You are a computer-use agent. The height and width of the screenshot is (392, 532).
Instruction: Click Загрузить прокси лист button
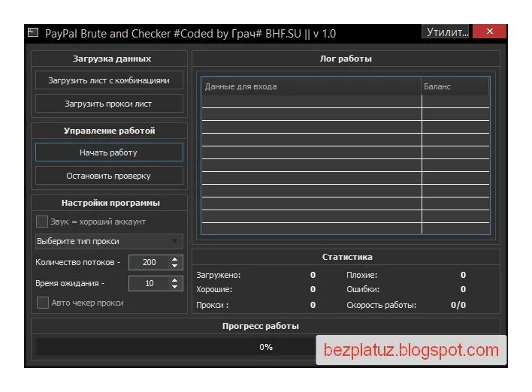(109, 104)
